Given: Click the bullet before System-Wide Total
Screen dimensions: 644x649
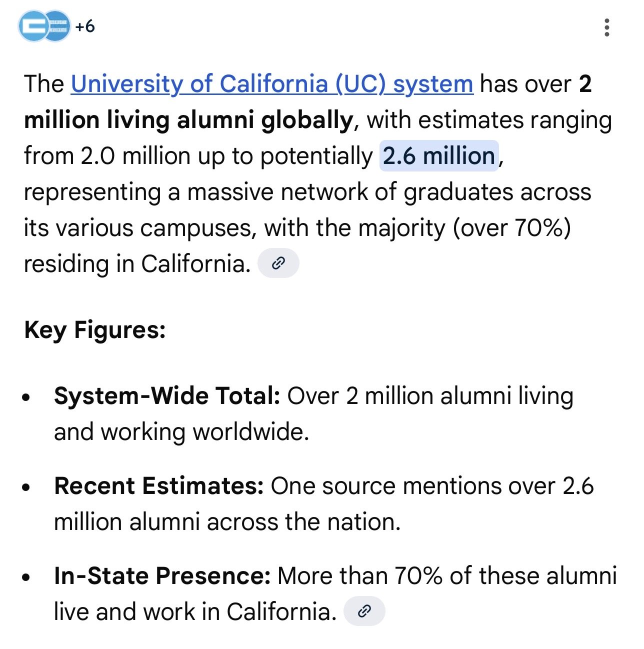Looking at the screenshot, I should pyautogui.click(x=26, y=397).
